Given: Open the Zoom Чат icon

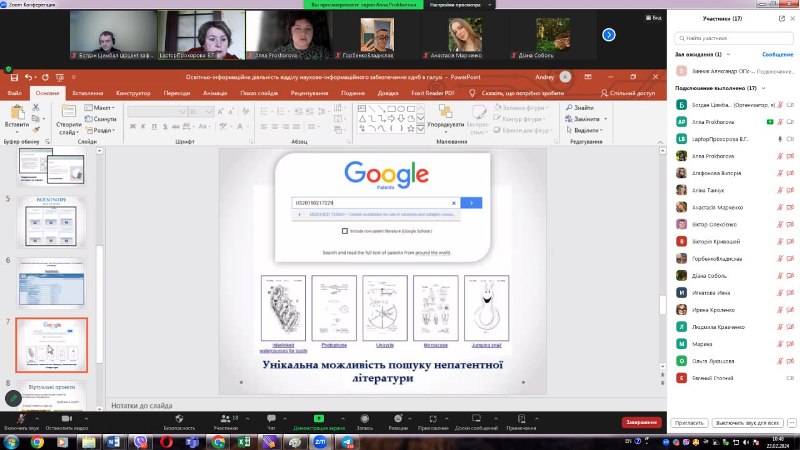Looking at the screenshot, I should pos(270,418).
